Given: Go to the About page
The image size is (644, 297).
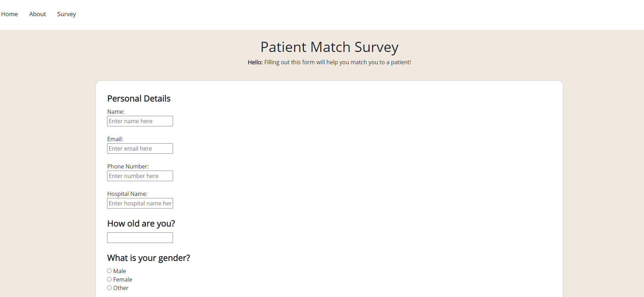Looking at the screenshot, I should tap(38, 14).
